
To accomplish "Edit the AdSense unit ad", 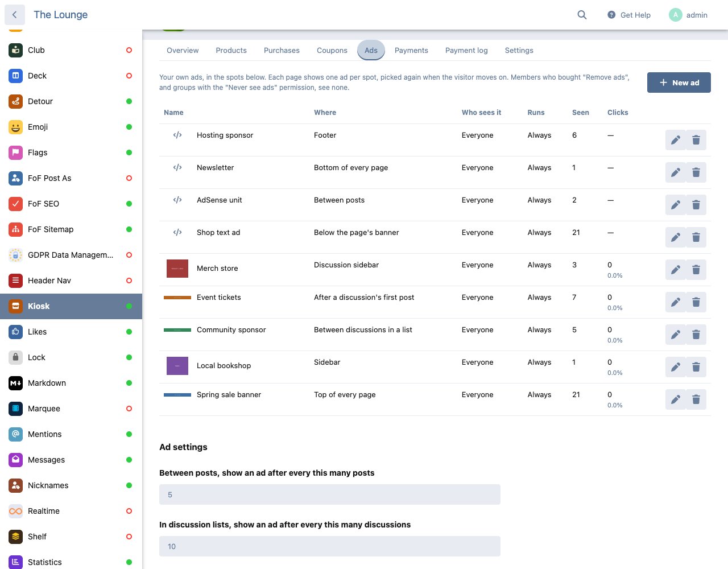I will [676, 205].
